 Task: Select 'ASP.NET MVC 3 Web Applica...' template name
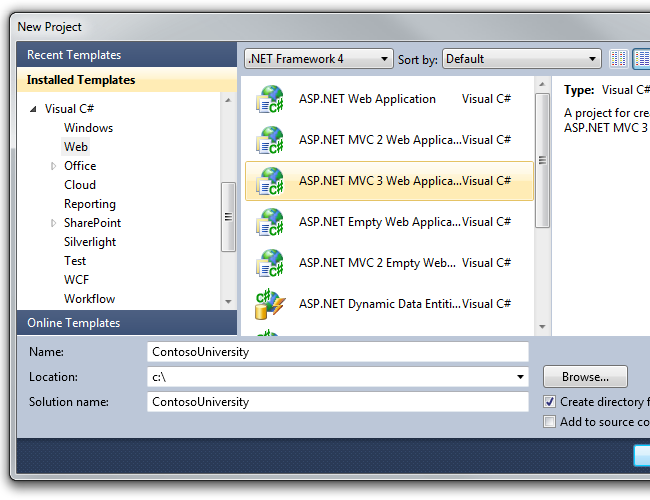(x=380, y=181)
